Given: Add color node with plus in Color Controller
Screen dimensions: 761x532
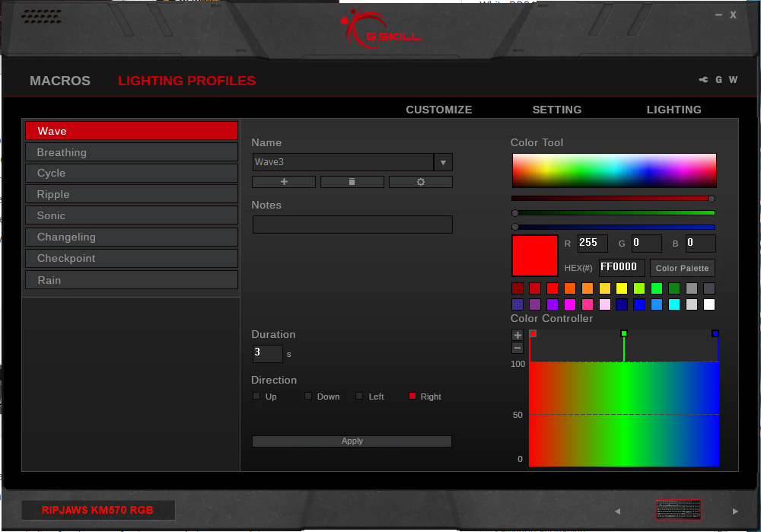Looking at the screenshot, I should tap(517, 335).
